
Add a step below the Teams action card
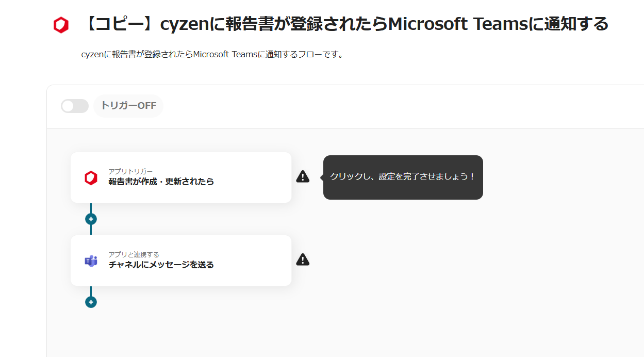pos(91,302)
